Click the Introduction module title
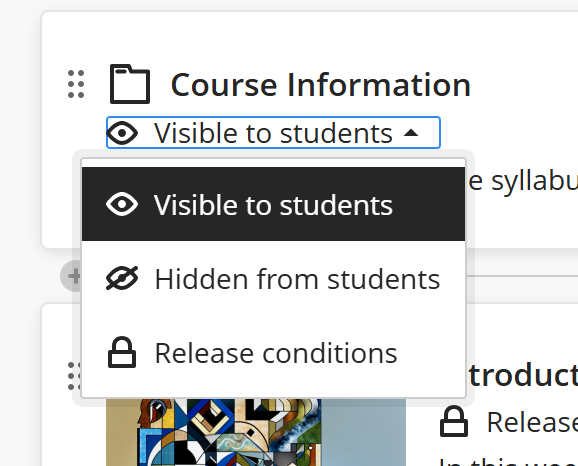 [x=522, y=375]
